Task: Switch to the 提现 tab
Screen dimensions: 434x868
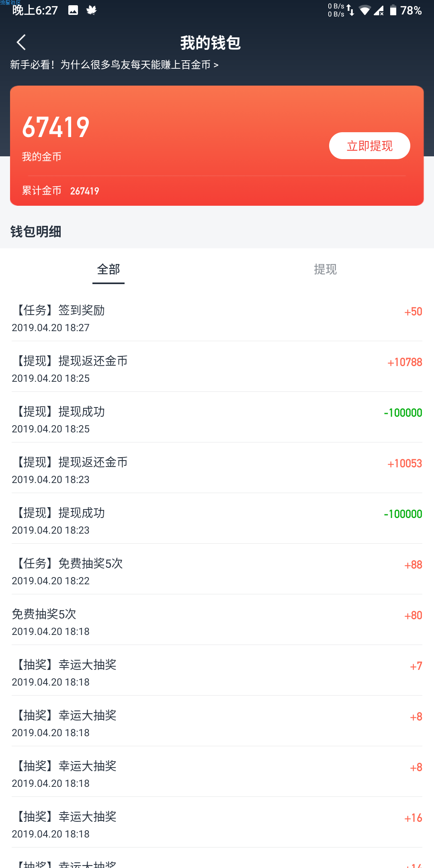Action: [x=325, y=269]
